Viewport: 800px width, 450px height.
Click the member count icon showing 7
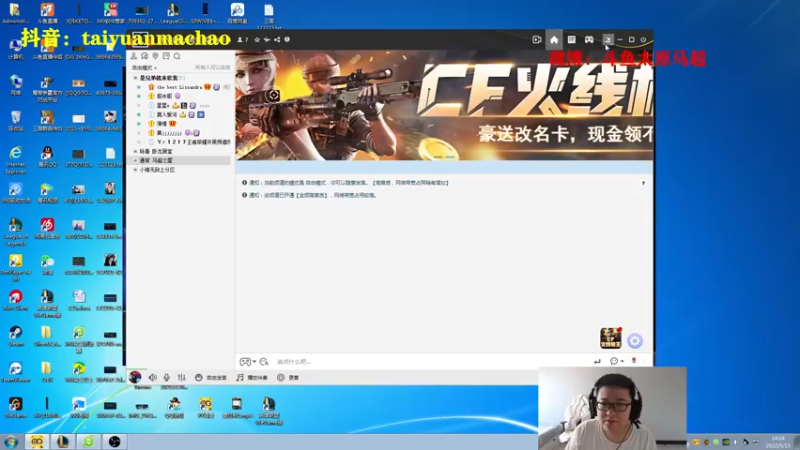click(x=243, y=39)
